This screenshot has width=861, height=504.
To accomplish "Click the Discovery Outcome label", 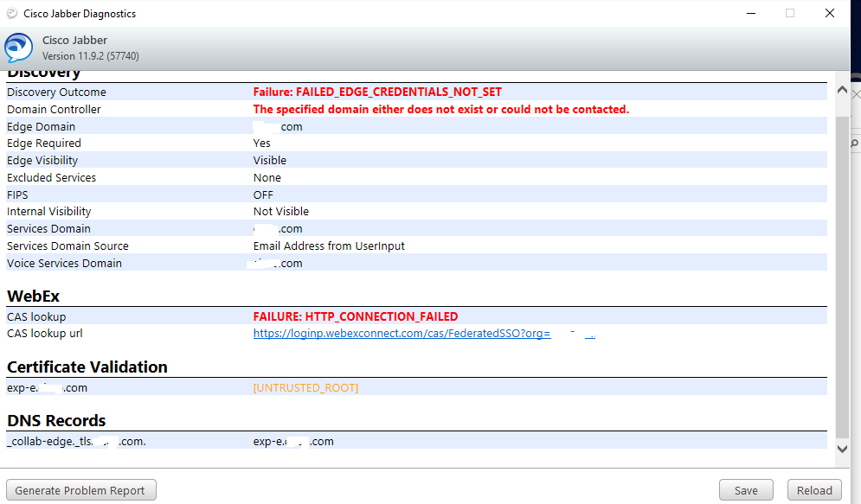I will (56, 93).
